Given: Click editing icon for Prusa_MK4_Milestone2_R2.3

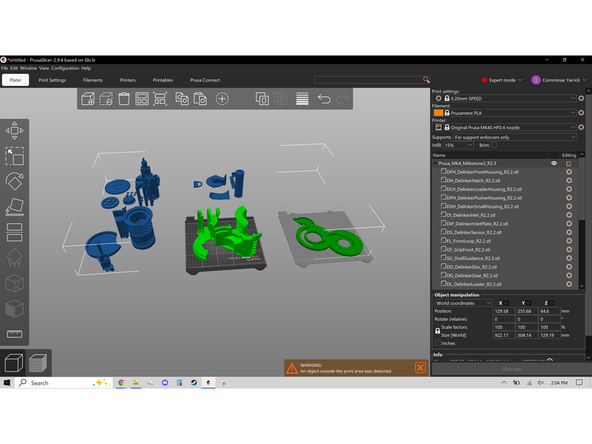Looking at the screenshot, I should 569,163.
